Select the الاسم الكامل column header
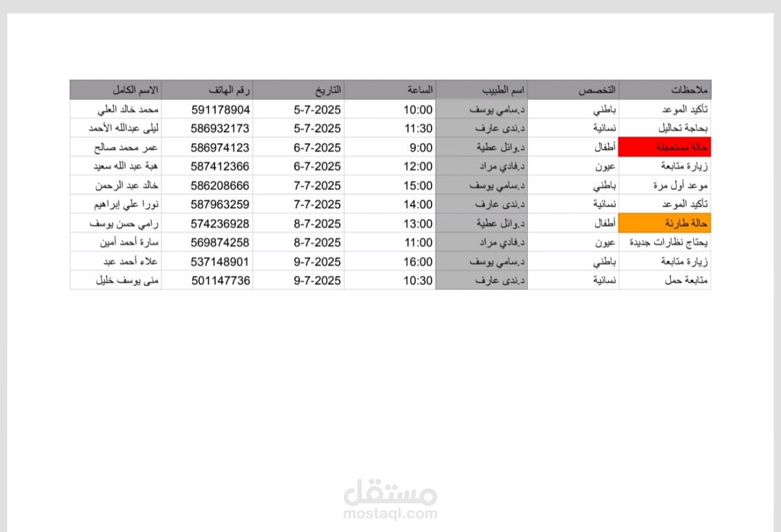Screen dimensions: 781x532 click(x=116, y=90)
